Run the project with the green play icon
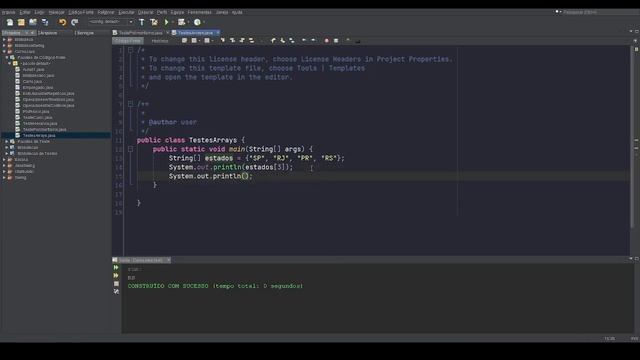This screenshot has height=360, width=640. tap(167, 22)
